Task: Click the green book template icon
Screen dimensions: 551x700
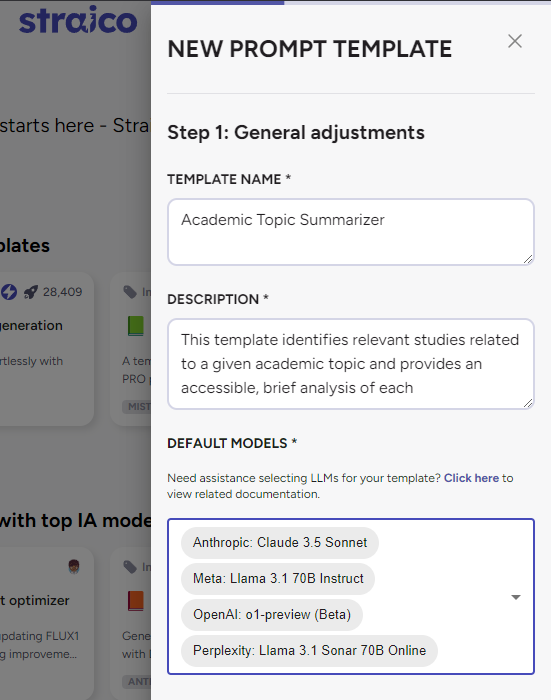Action: pyautogui.click(x=136, y=325)
